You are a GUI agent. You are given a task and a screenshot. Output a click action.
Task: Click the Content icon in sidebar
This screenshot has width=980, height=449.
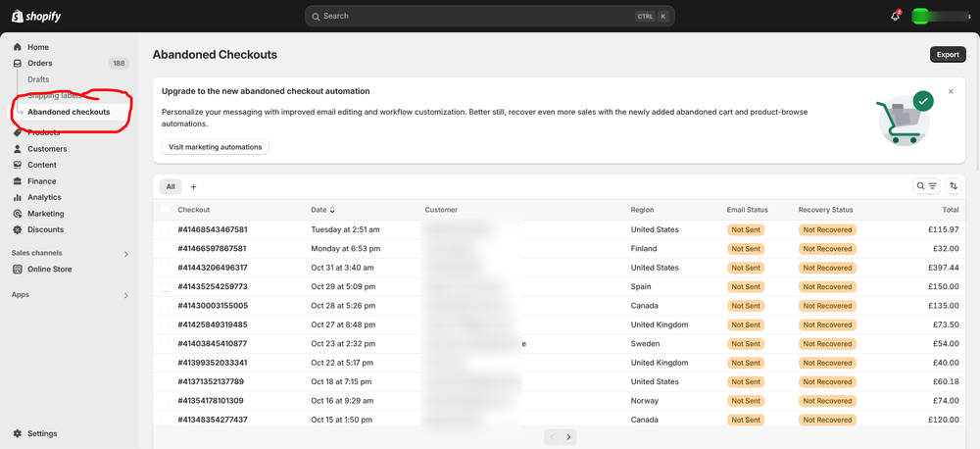(x=18, y=165)
